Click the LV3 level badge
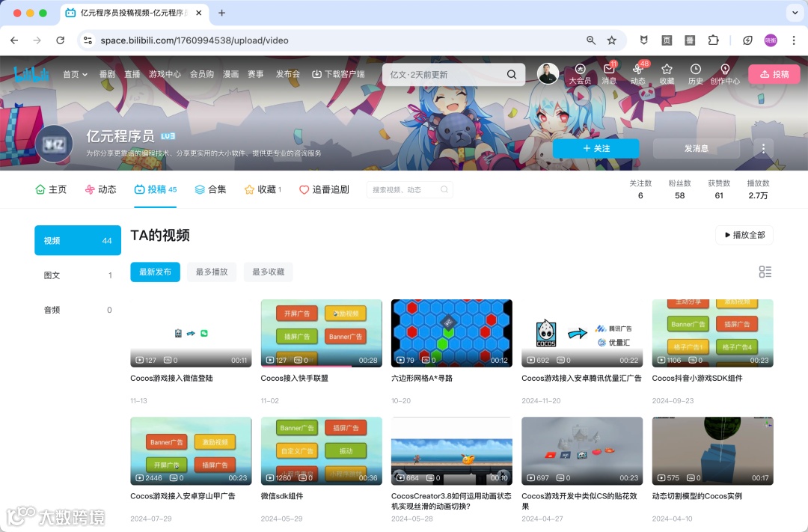 click(x=168, y=136)
